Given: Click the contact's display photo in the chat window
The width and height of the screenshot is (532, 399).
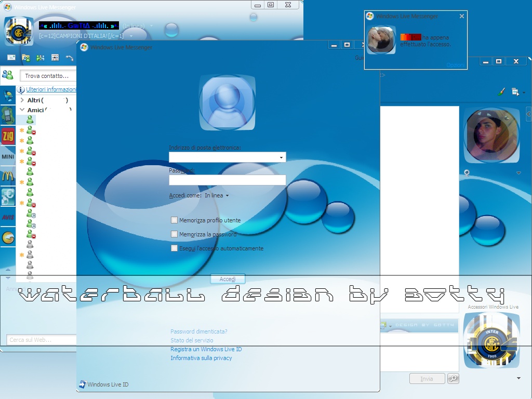Looking at the screenshot, I should (491, 136).
